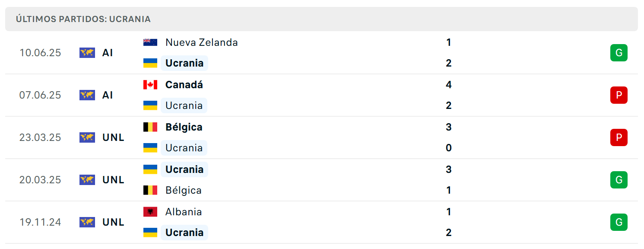Select AI competition label on 07.06.25 row
Viewport: 644px width, 249px height.
coord(108,95)
